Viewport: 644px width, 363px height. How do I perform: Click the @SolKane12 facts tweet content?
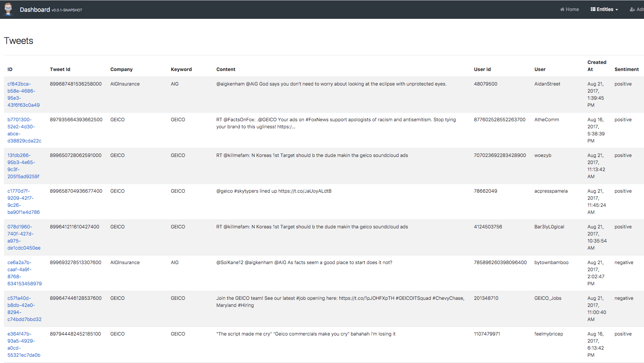coord(304,263)
